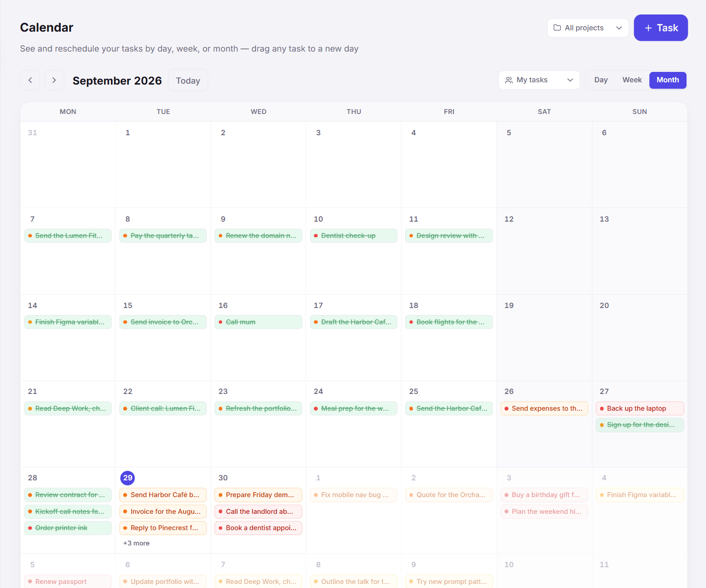Open the 'Kickoff call notes fo...' task
Screen dimensions: 706x588
[x=68, y=512]
